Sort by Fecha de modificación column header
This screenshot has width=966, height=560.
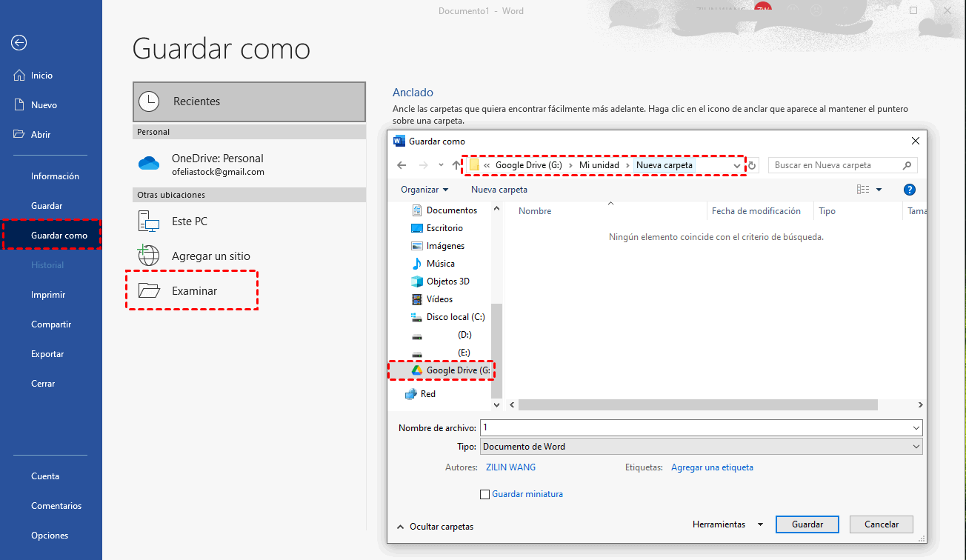point(756,211)
